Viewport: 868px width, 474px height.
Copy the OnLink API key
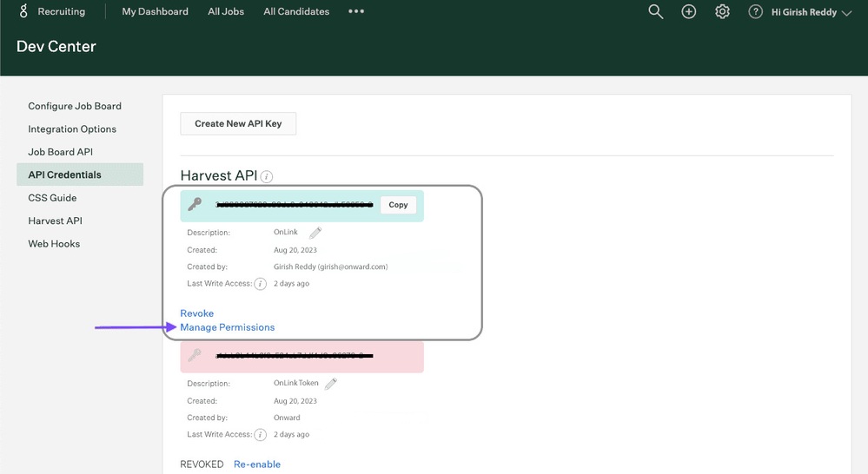pyautogui.click(x=398, y=205)
